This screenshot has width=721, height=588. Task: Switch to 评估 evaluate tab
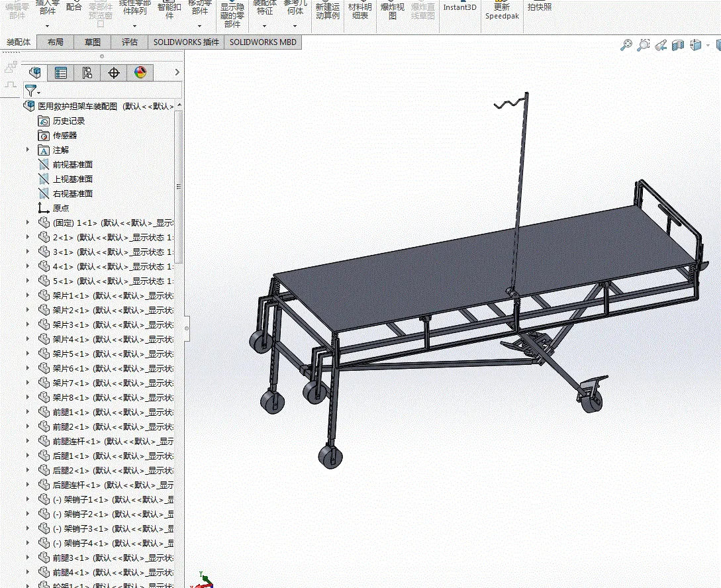(130, 42)
